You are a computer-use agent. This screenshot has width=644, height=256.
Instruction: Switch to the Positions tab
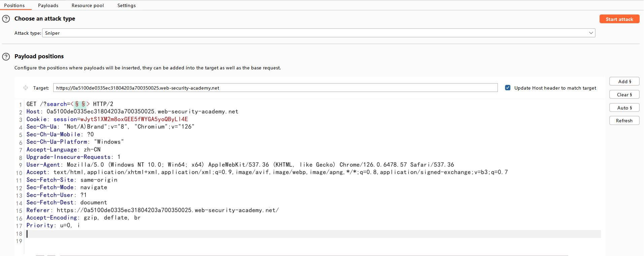pos(14,5)
